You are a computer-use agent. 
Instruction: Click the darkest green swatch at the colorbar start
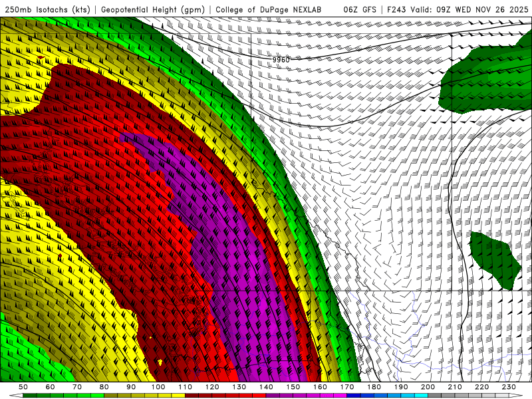30,396
